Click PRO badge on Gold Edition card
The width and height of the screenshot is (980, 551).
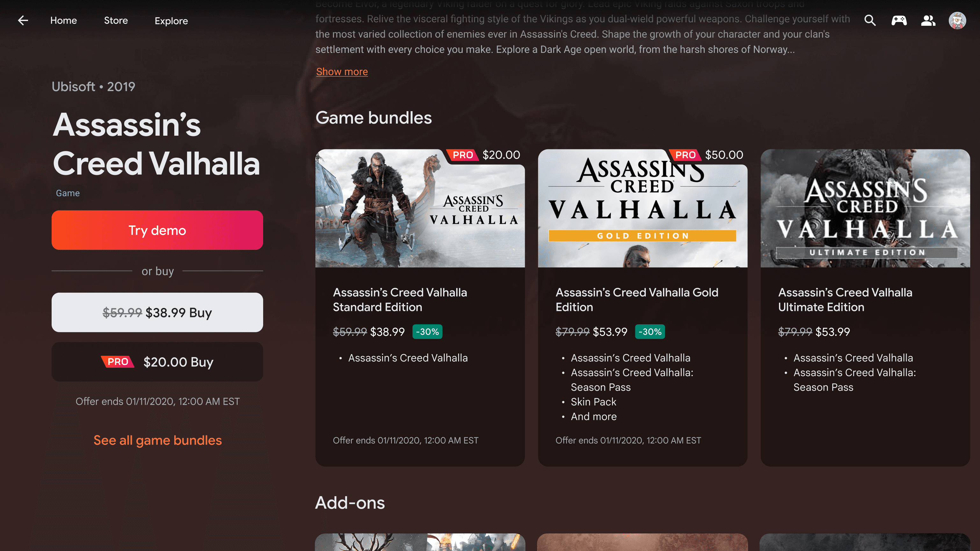pos(685,155)
